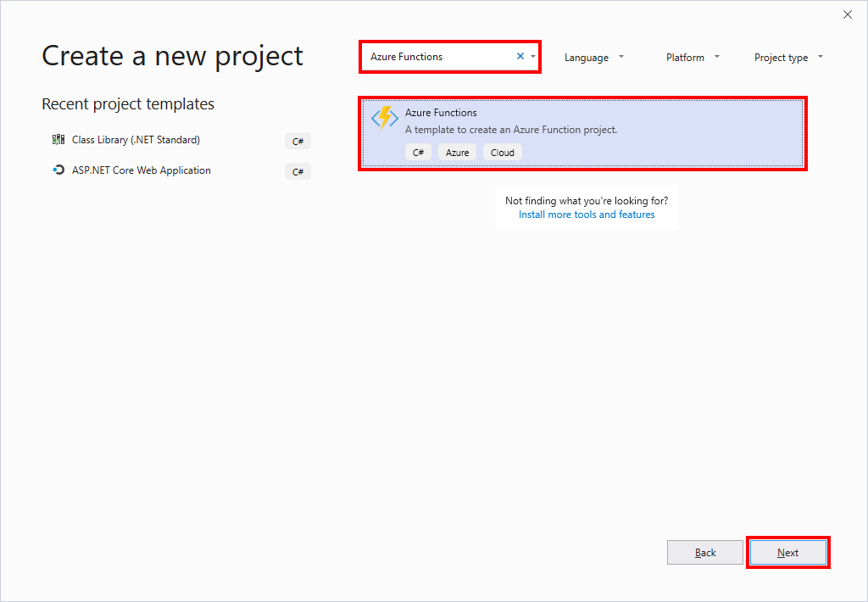This screenshot has height=602, width=868.
Task: Open the Platform filter dropdown
Action: (x=693, y=57)
